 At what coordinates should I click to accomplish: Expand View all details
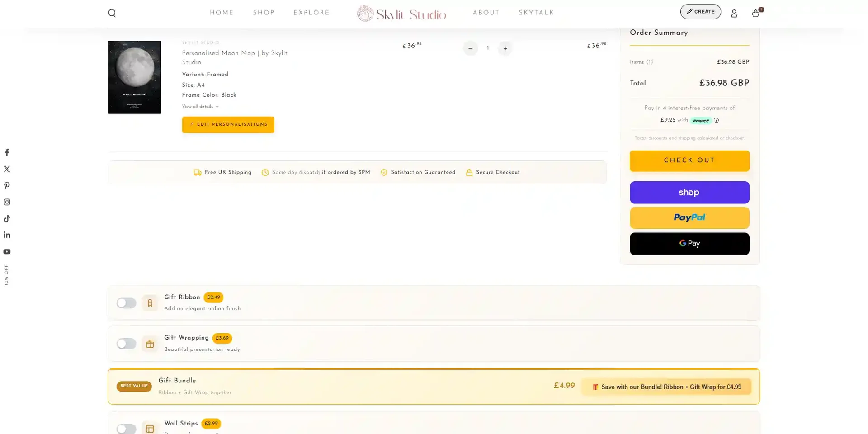[200, 106]
